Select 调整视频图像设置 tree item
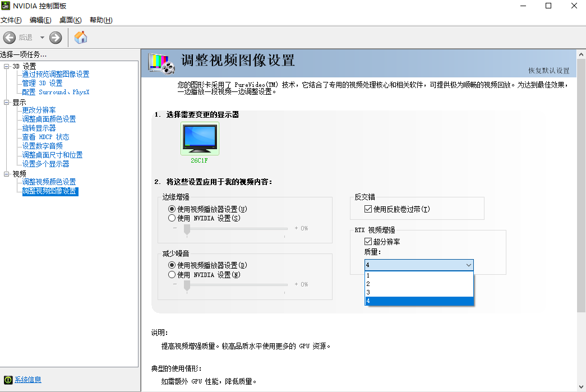 50,191
